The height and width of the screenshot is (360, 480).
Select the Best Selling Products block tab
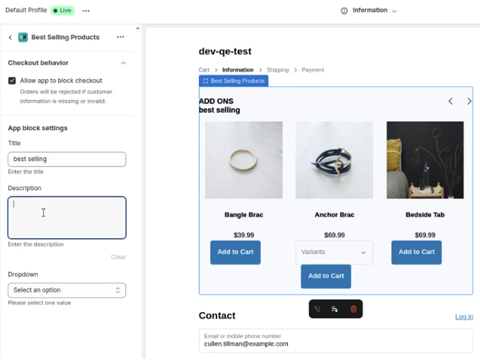(x=234, y=81)
